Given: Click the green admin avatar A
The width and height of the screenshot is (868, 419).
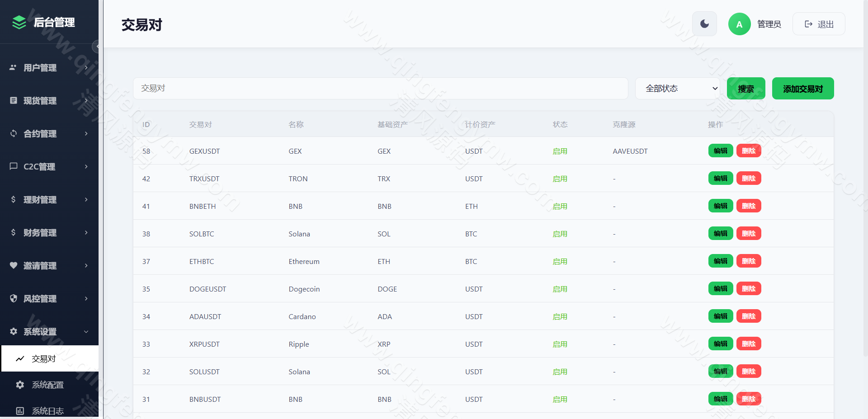Looking at the screenshot, I should tap(739, 24).
